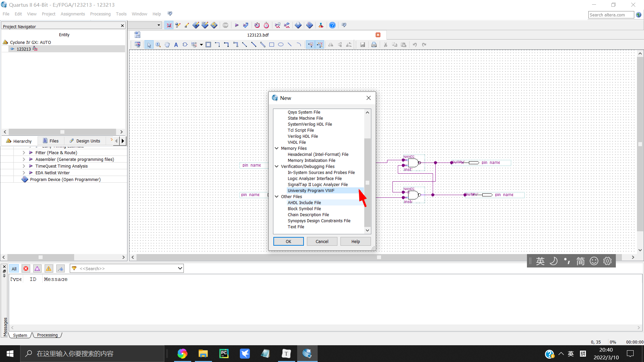Switch to the Processing messages tab

click(x=47, y=335)
